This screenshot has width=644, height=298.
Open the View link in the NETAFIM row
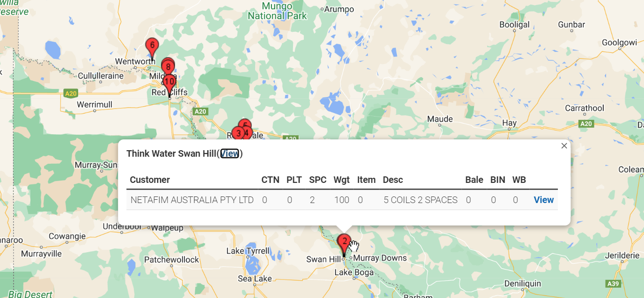544,200
